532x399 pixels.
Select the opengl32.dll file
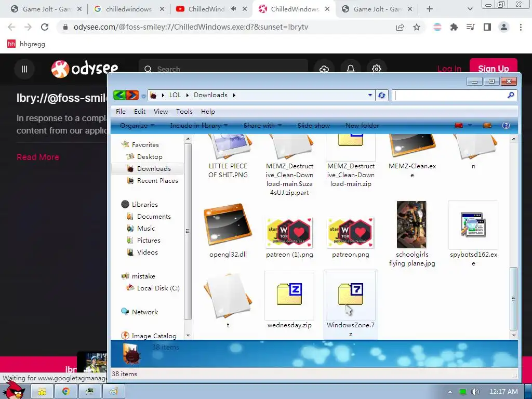pos(228,231)
